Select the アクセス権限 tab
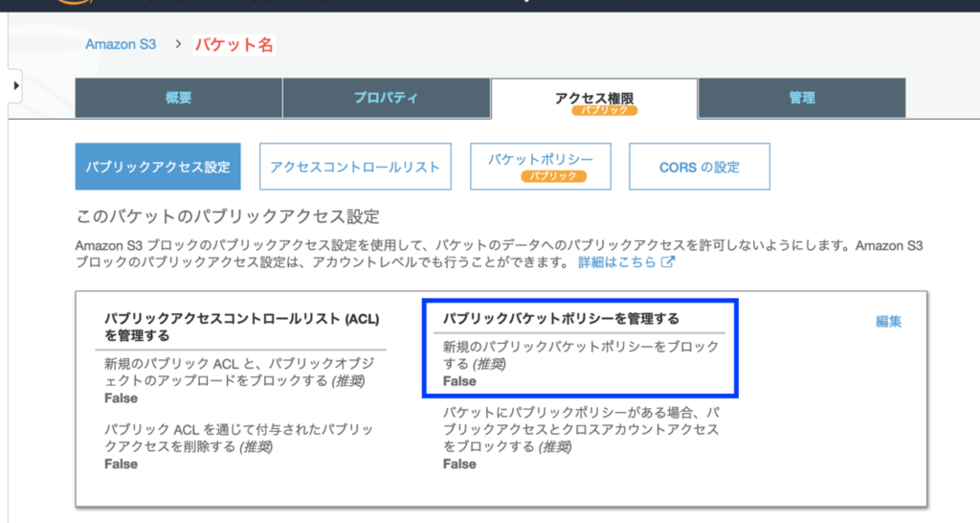This screenshot has width=980, height=523. [594, 99]
